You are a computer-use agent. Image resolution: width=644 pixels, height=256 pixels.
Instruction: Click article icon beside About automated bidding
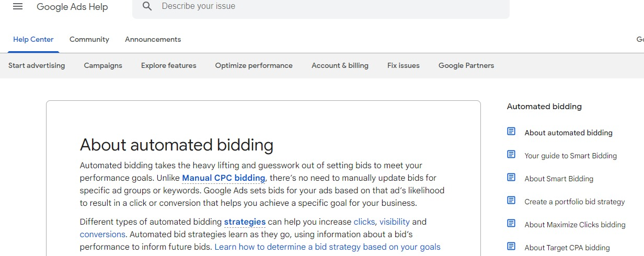tap(511, 132)
